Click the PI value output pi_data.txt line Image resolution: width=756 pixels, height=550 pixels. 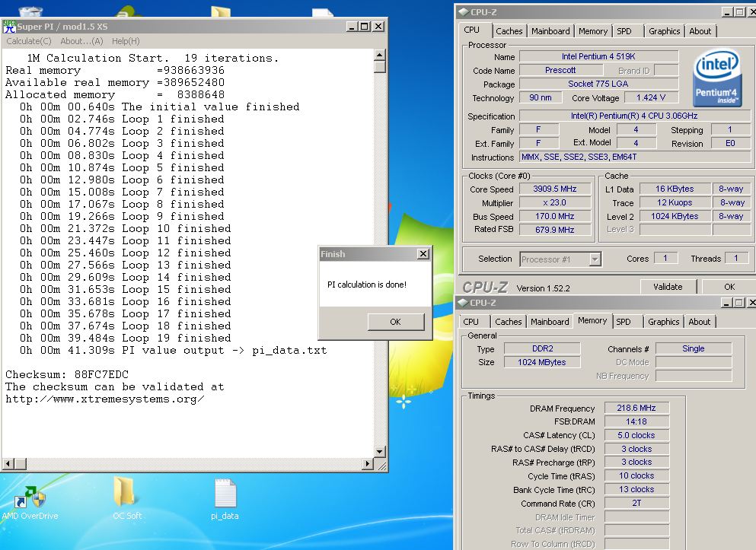173,351
